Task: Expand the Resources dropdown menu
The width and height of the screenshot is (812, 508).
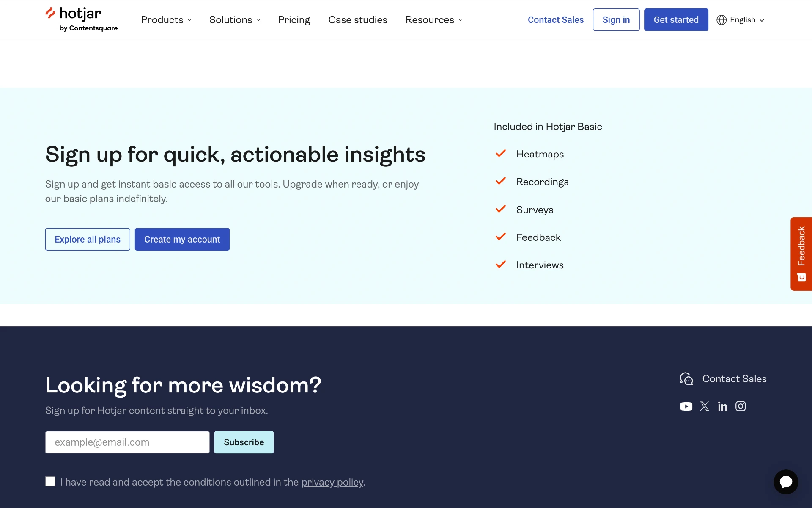Action: (x=434, y=19)
